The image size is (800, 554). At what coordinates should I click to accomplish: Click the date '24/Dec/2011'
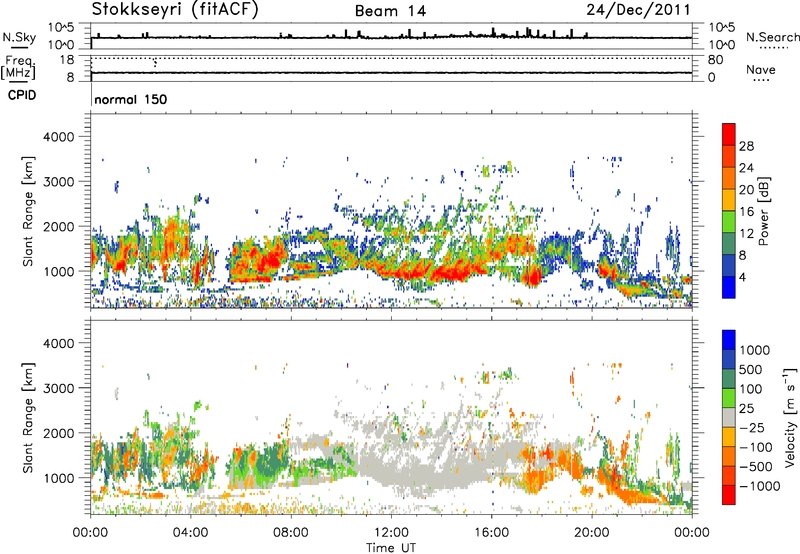638,10
